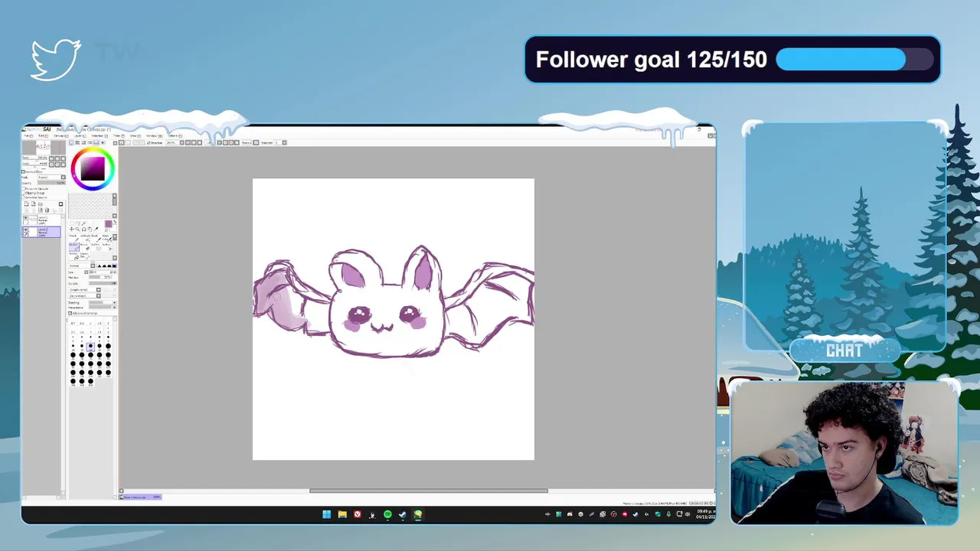Show the color wheel panel icon
Screen dimensions: 980x551
point(71,143)
